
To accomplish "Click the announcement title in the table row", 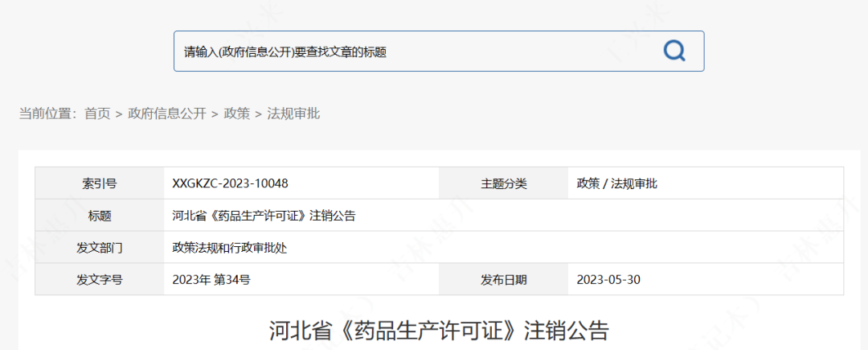I will (x=264, y=216).
